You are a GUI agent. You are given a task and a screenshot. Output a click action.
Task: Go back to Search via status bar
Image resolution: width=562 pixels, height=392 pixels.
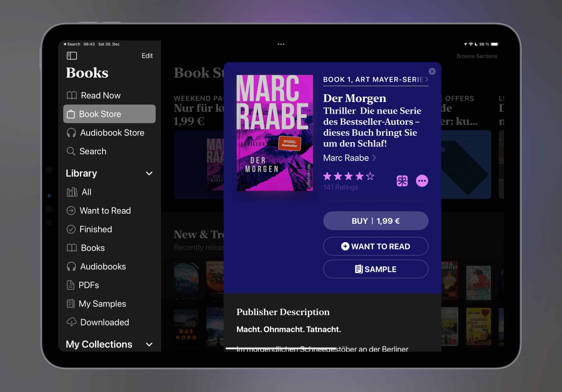pos(72,44)
